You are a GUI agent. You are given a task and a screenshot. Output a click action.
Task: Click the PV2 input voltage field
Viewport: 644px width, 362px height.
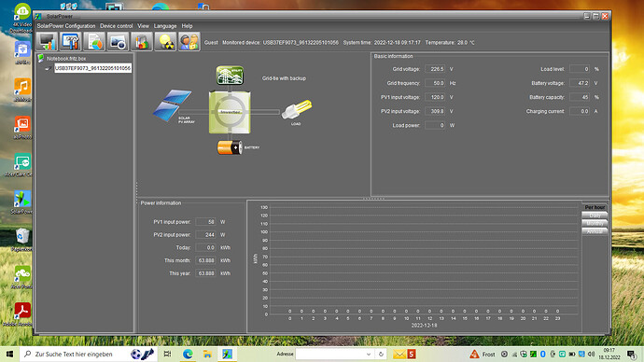[435, 111]
